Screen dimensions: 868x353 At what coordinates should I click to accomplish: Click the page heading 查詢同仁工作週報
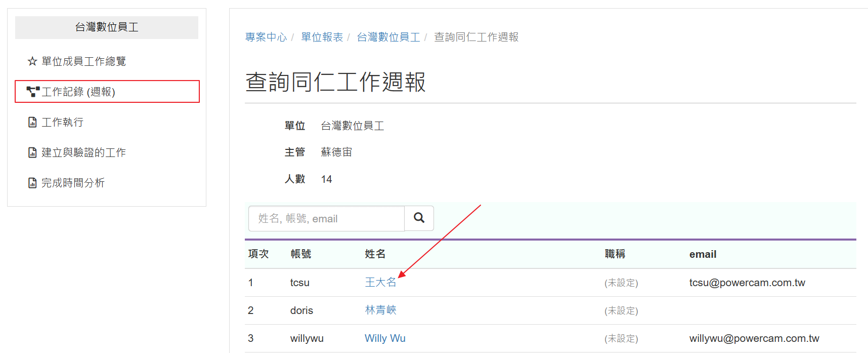pyautogui.click(x=335, y=82)
